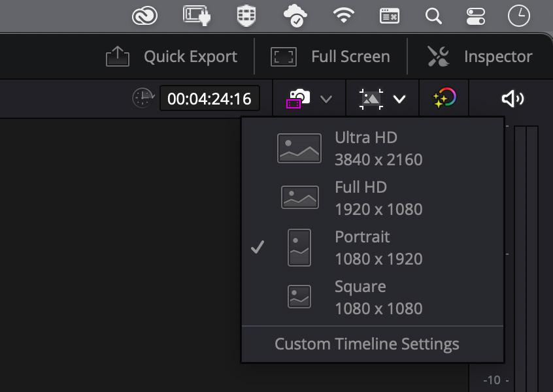Open the Inspector tools icon
Viewport: 553px width, 392px height.
[x=438, y=56]
